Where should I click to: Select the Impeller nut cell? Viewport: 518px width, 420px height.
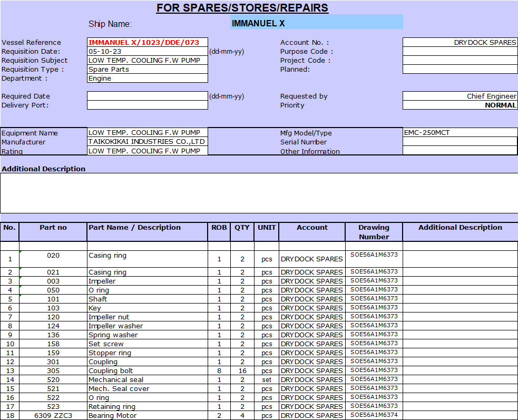148,317
